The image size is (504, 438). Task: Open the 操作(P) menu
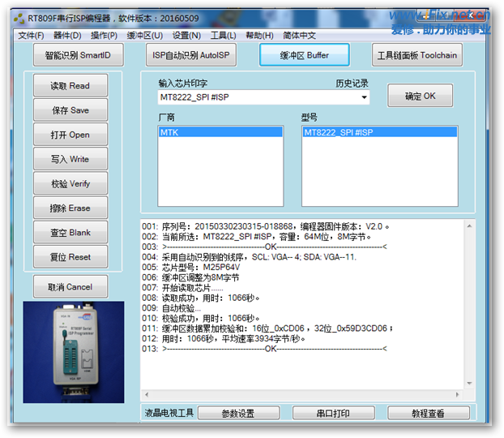pos(104,36)
